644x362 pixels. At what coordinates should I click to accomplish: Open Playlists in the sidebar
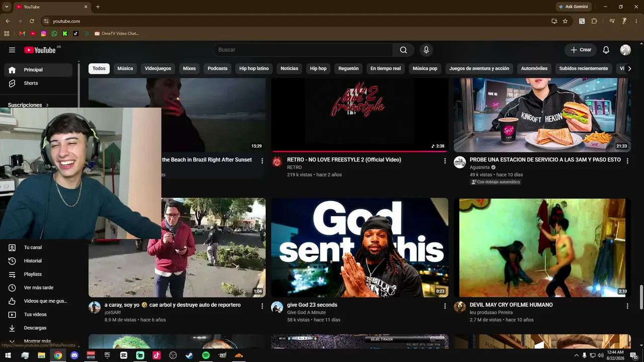pyautogui.click(x=38, y=275)
